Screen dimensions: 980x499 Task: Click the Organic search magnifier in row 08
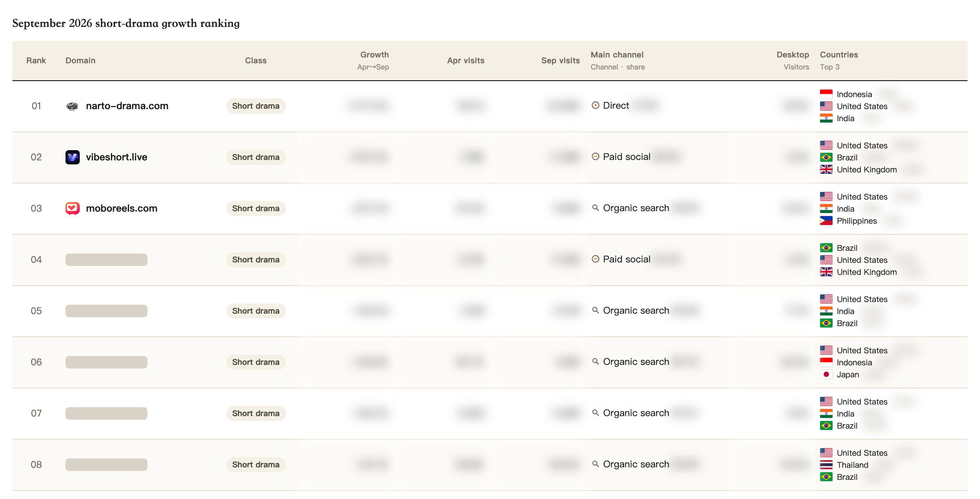(596, 464)
